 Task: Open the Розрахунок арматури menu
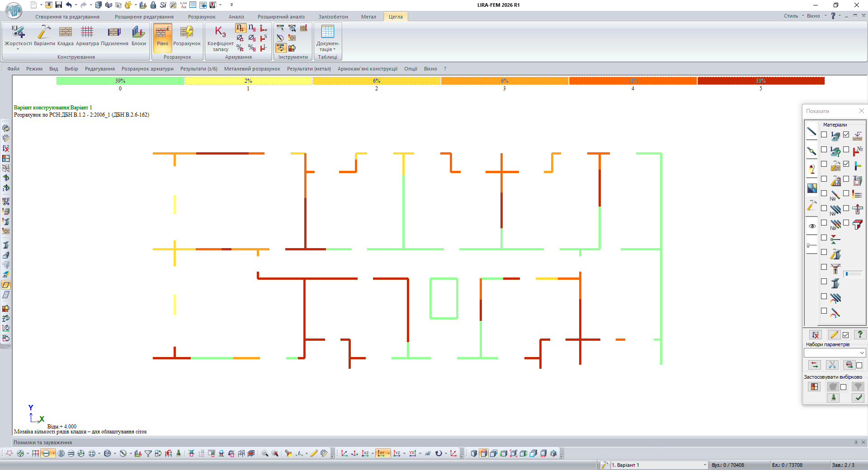coord(147,69)
